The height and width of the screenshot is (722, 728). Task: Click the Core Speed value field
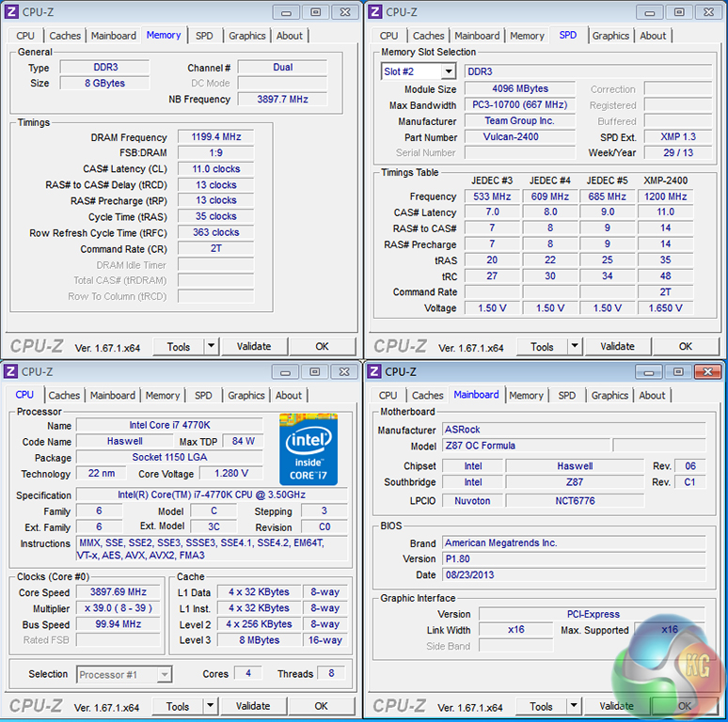click(122, 592)
